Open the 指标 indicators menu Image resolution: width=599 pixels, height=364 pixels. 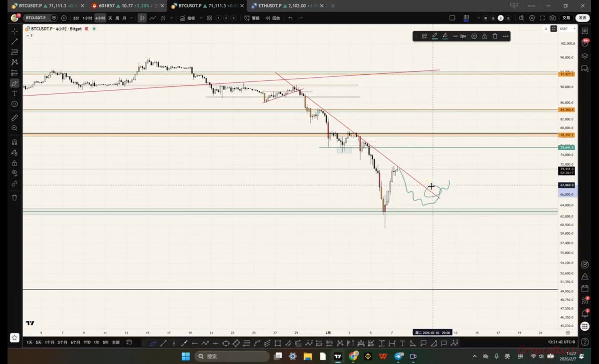(x=187, y=18)
